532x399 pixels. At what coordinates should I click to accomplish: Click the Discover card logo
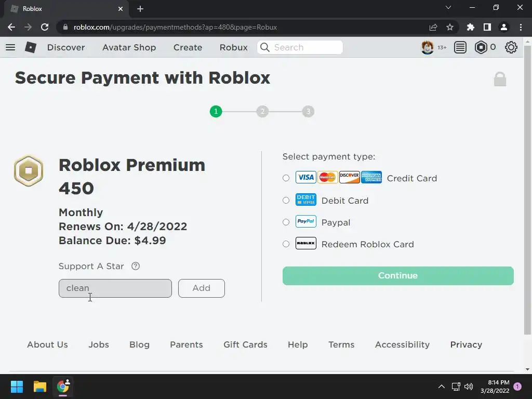[350, 177]
